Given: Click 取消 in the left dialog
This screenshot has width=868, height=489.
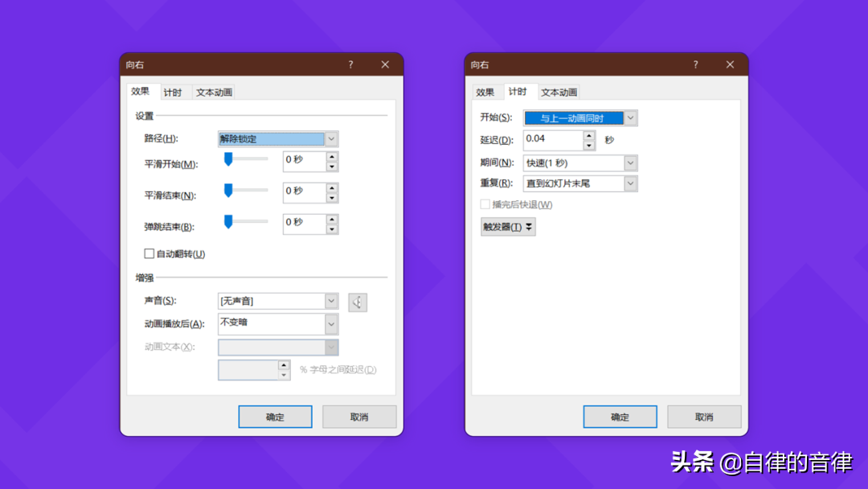Looking at the screenshot, I should pyautogui.click(x=359, y=417).
